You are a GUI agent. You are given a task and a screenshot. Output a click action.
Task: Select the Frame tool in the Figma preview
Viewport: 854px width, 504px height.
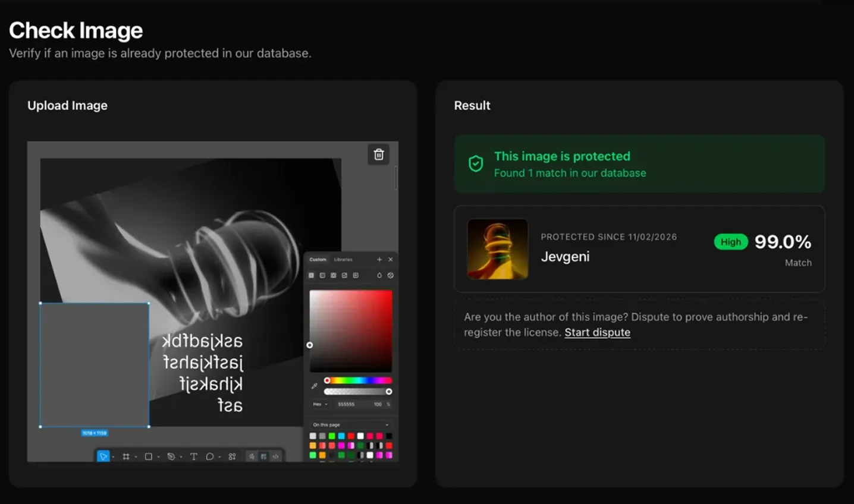[x=125, y=456]
